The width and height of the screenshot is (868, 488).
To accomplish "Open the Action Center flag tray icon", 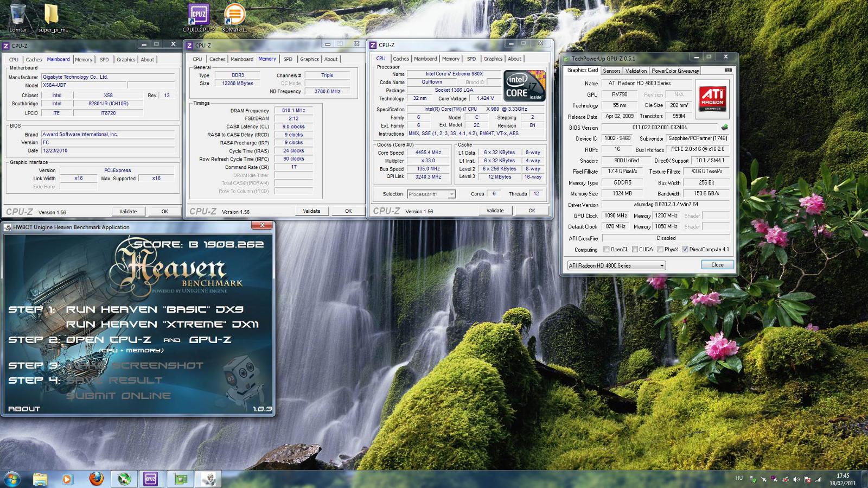I will point(807,479).
